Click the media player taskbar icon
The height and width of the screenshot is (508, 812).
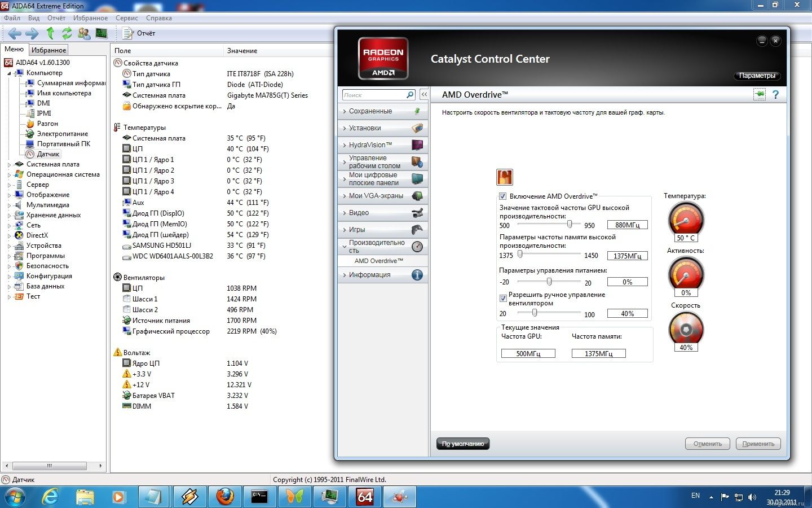pos(119,497)
